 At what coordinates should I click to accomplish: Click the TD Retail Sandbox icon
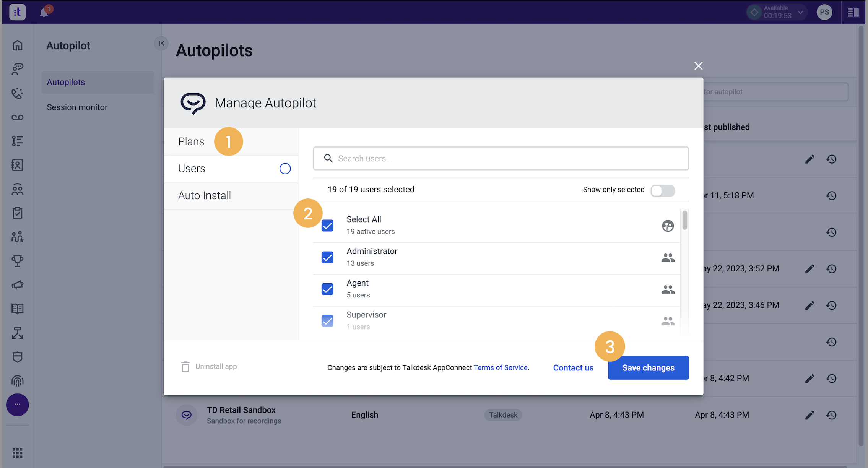187,415
